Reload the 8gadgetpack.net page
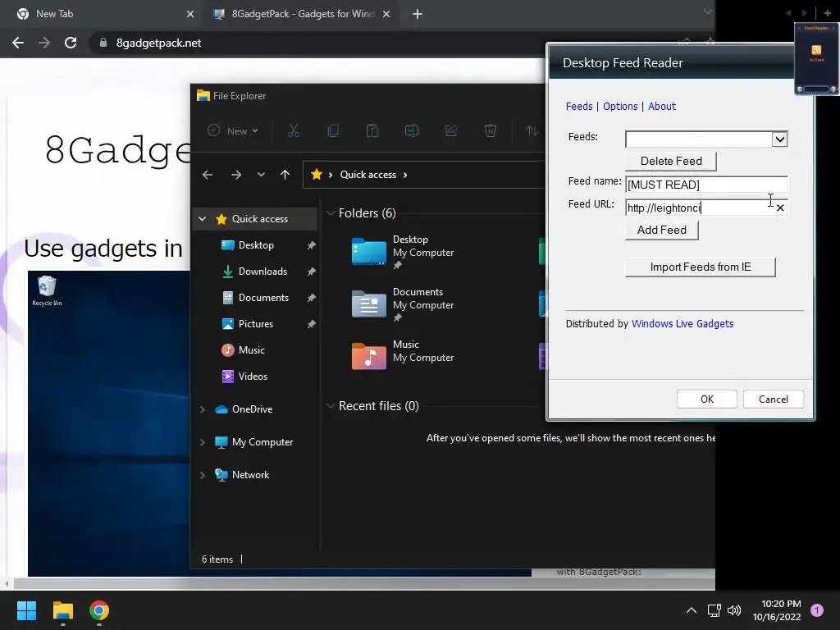 point(71,43)
